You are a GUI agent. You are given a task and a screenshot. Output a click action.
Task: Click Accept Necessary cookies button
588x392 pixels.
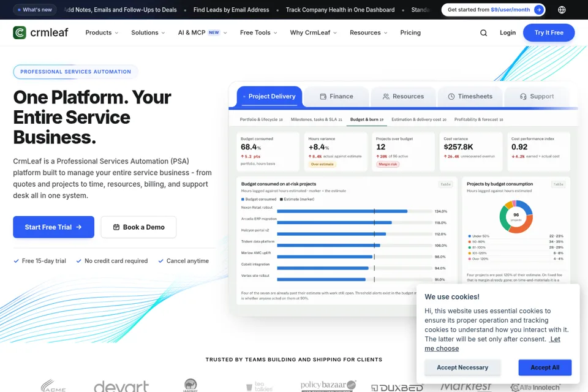(462, 367)
